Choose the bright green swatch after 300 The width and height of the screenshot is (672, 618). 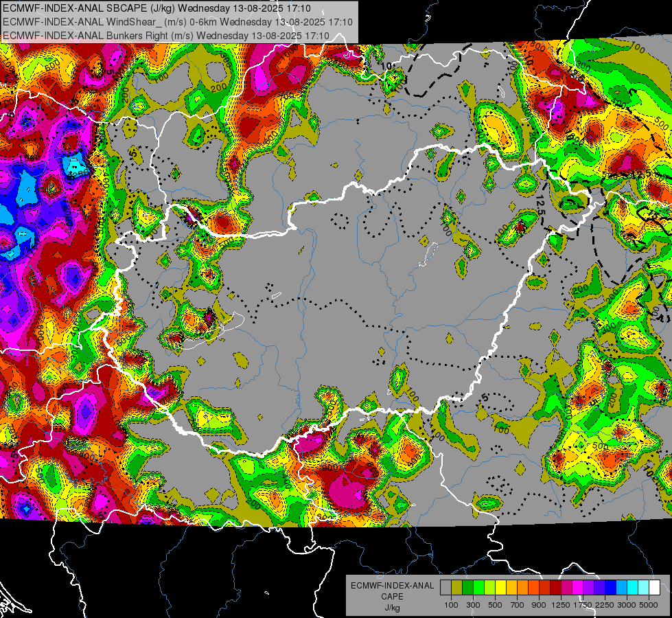click(478, 588)
